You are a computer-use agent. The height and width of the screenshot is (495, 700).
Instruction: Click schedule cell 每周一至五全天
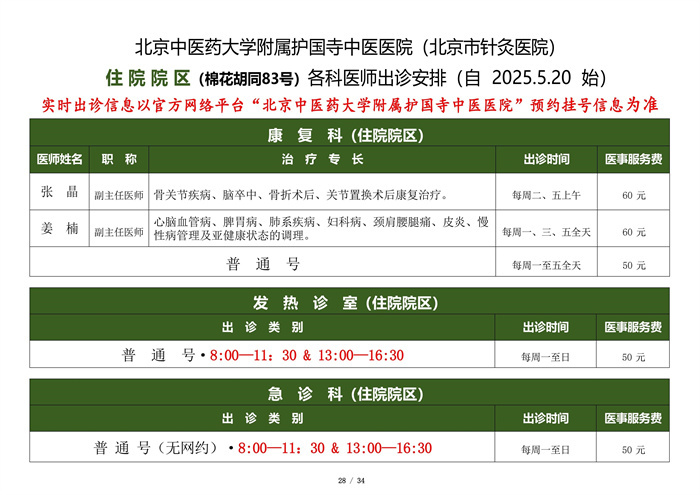click(x=546, y=266)
